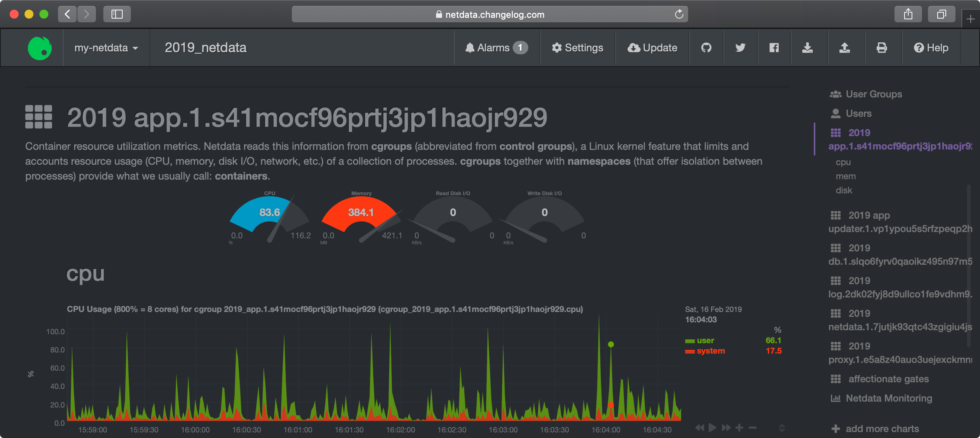
Task: Open the GitHub page icon
Action: pyautogui.click(x=706, y=48)
